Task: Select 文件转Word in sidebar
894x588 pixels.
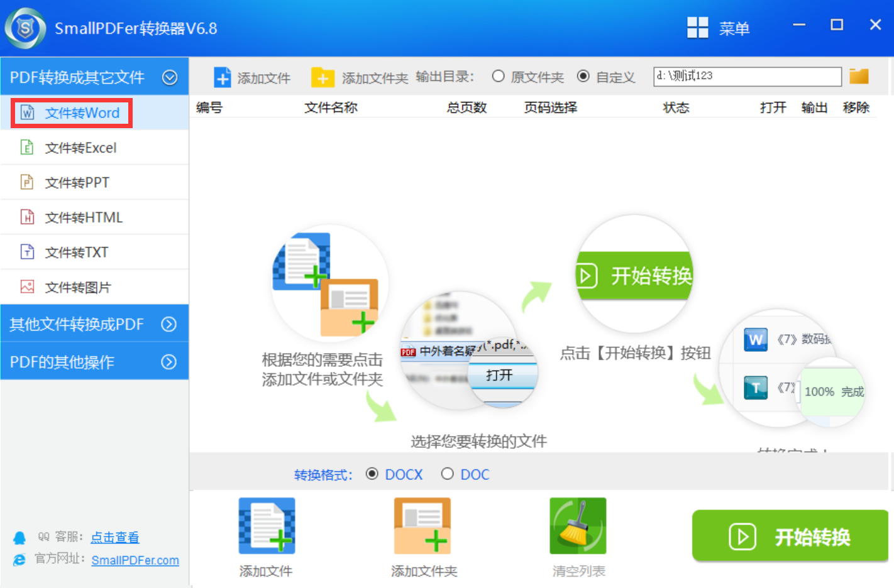Action: point(94,113)
